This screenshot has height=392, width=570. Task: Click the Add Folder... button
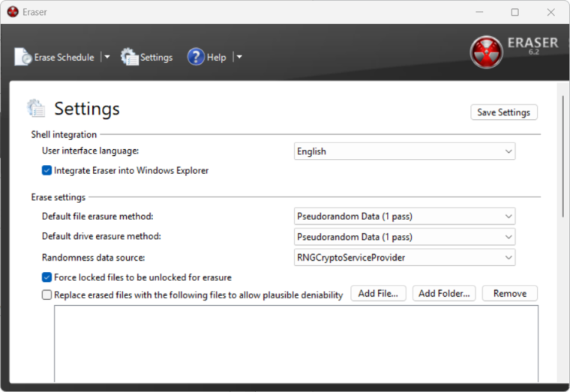444,293
